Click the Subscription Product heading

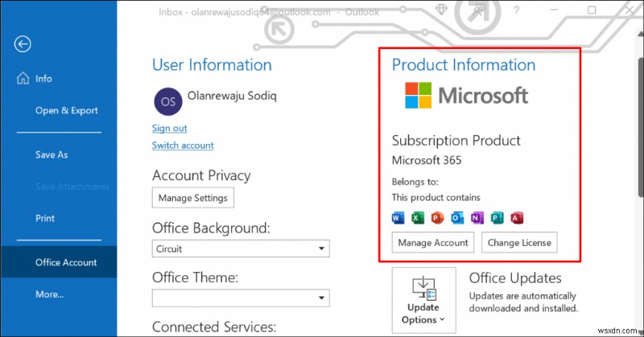pos(456,141)
